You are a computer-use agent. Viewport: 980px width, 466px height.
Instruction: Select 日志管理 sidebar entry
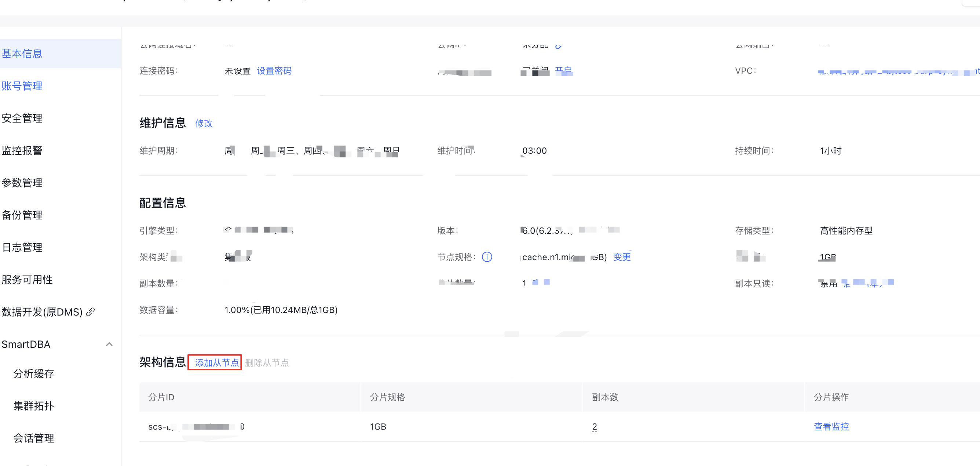point(22,248)
